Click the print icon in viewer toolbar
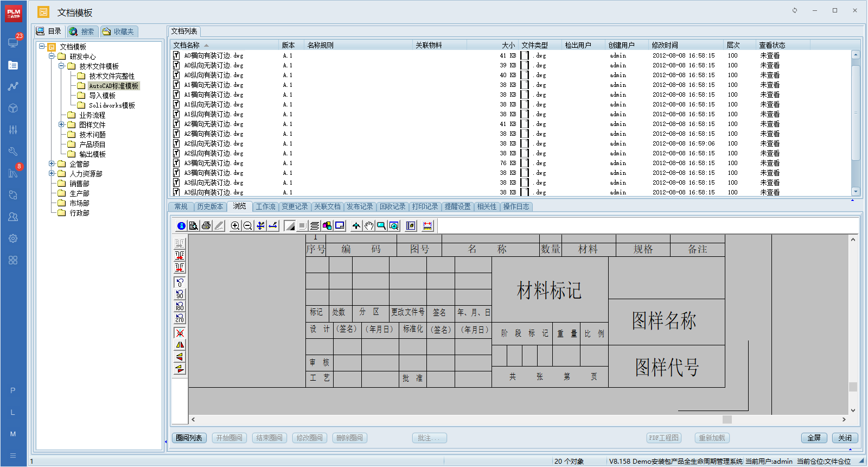The image size is (868, 467). (206, 226)
